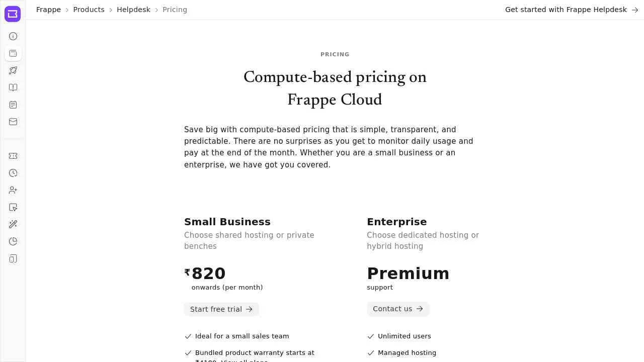Click the rocket icon in the sidebar

pos(13,70)
